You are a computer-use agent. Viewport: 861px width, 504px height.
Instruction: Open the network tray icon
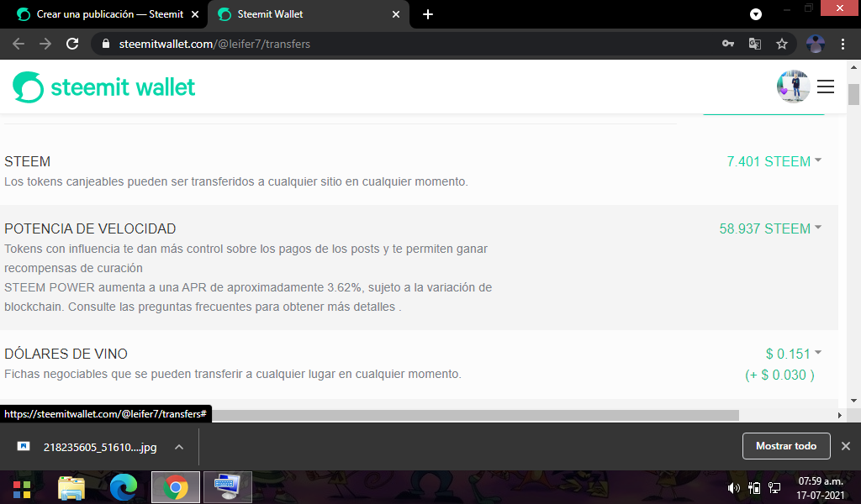pos(774,487)
